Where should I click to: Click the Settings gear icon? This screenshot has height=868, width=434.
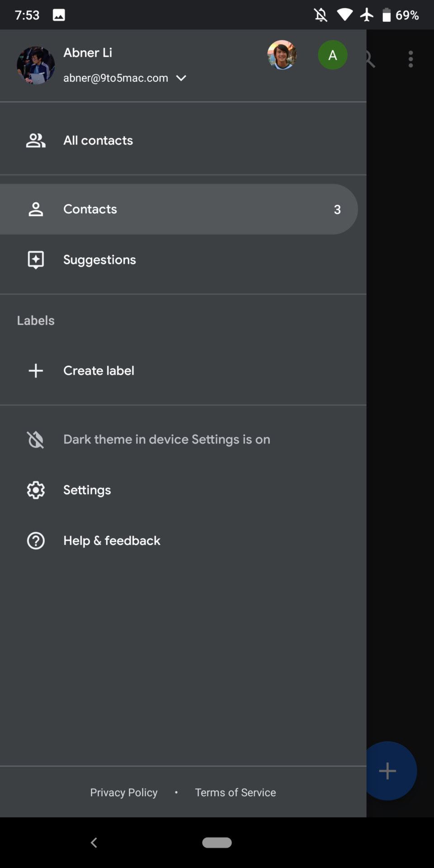coord(36,490)
